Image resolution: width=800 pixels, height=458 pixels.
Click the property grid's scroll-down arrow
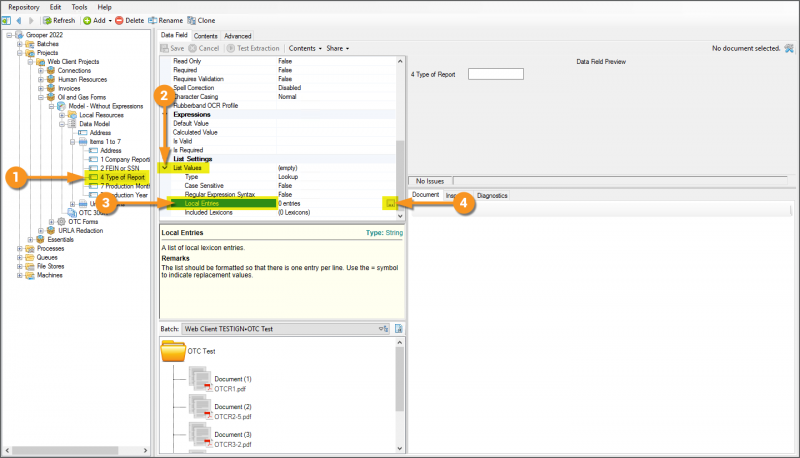(400, 216)
